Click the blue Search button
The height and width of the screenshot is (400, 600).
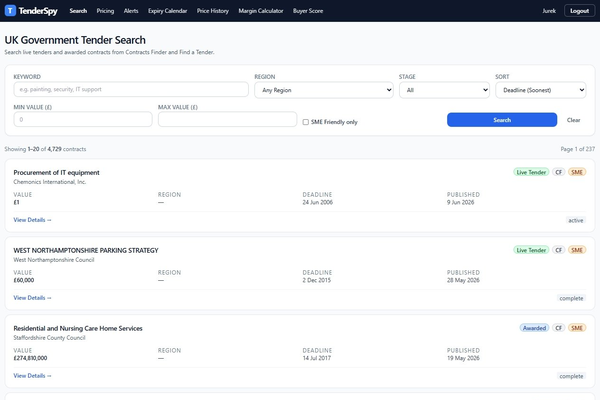click(502, 120)
